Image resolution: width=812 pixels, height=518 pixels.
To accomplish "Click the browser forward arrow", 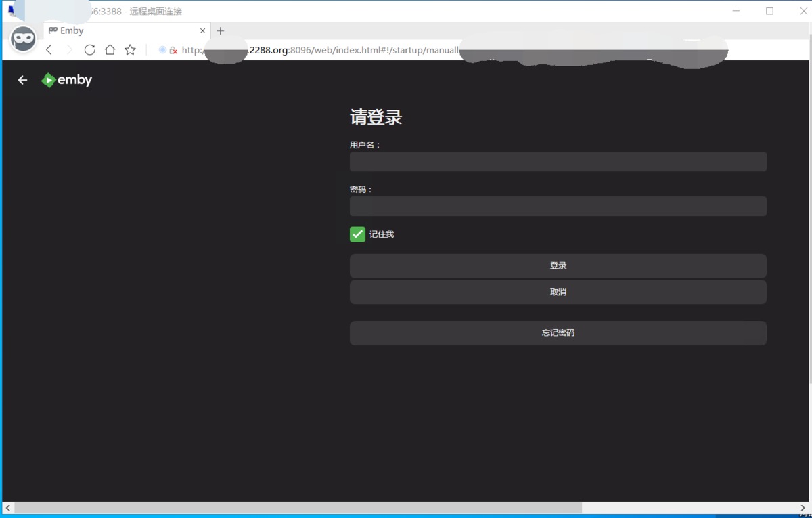I will click(69, 50).
